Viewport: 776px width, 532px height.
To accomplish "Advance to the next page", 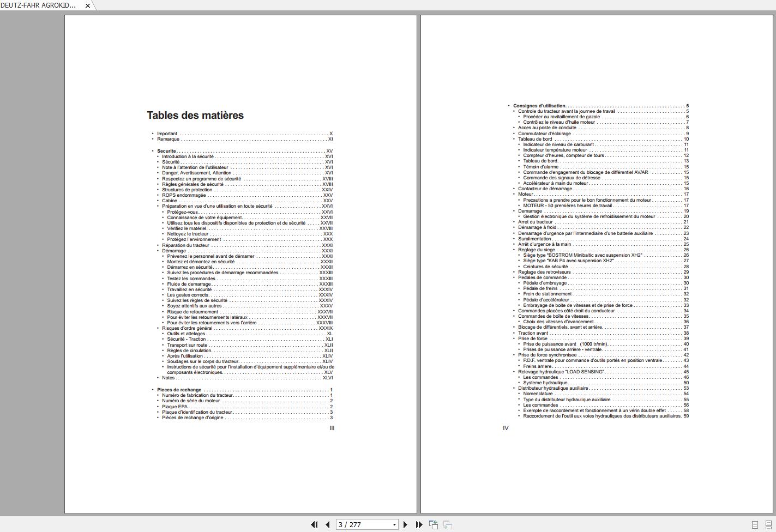I will 405,524.
